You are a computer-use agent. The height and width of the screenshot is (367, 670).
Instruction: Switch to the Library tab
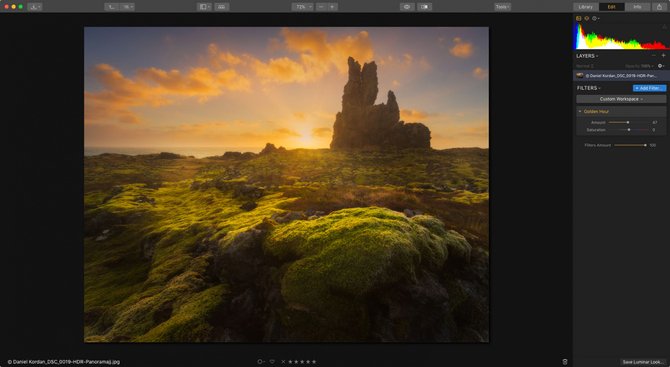pyautogui.click(x=586, y=7)
